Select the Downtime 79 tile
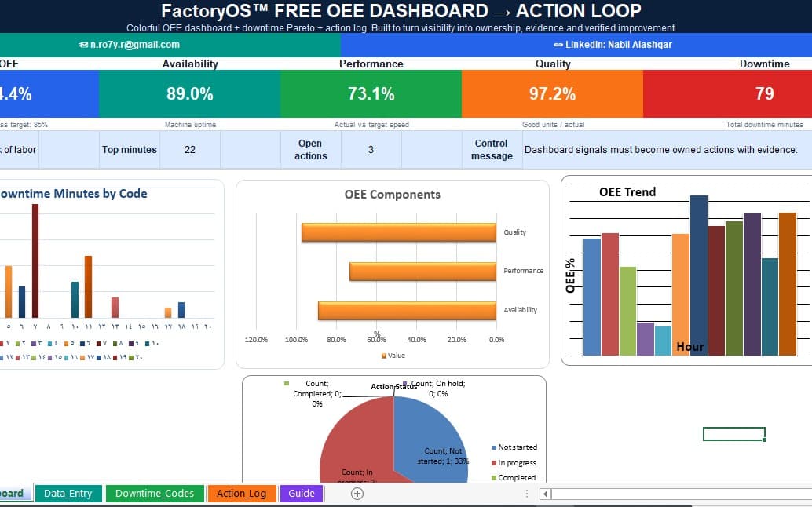Screen dimensions: 812x507 click(x=728, y=93)
